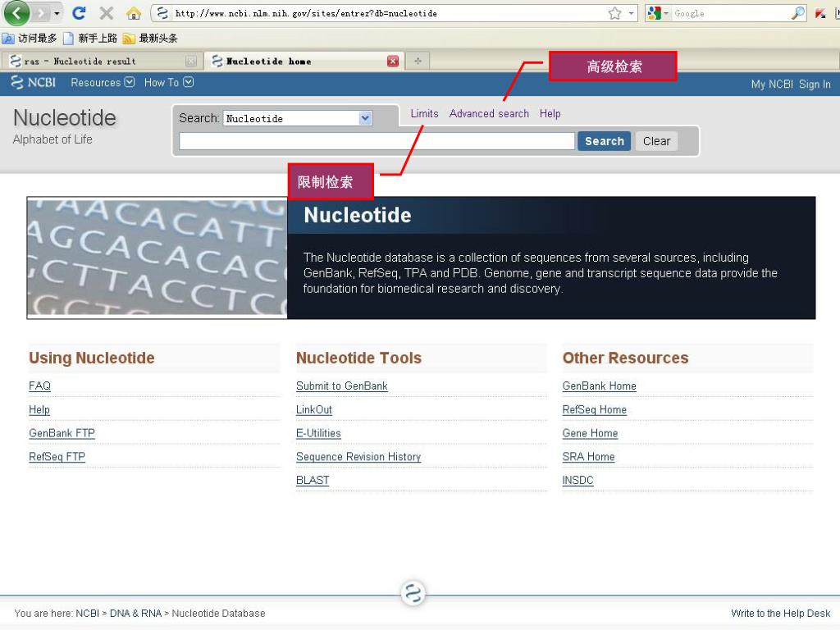Click the NCBI helix footer icon

(x=413, y=593)
